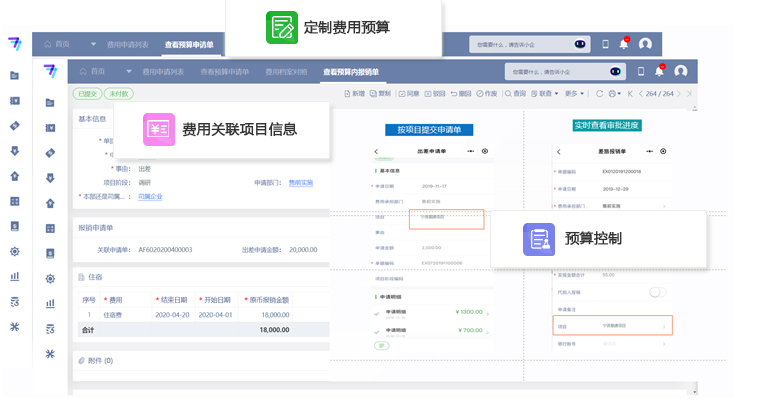Click the notification bell in front window
The height and width of the screenshot is (400, 760).
tap(659, 72)
